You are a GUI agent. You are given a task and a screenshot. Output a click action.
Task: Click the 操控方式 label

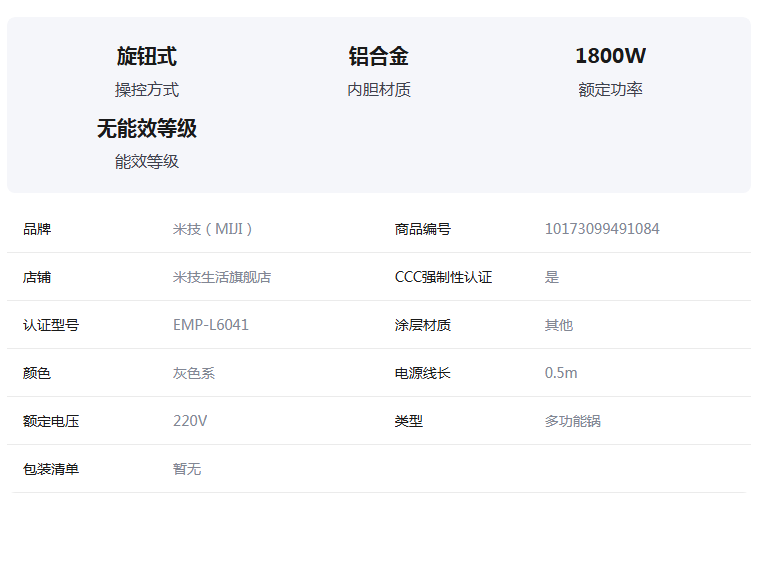click(x=147, y=90)
